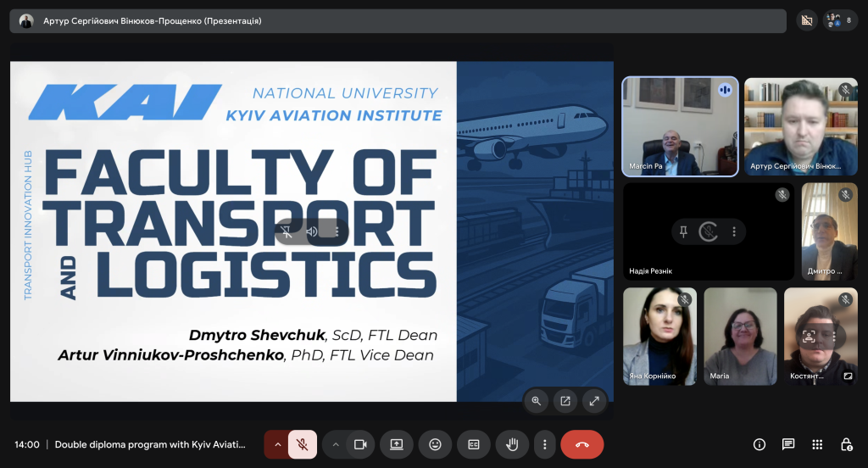868x468 pixels.
Task: Turn on closed captions
Action: (x=474, y=444)
